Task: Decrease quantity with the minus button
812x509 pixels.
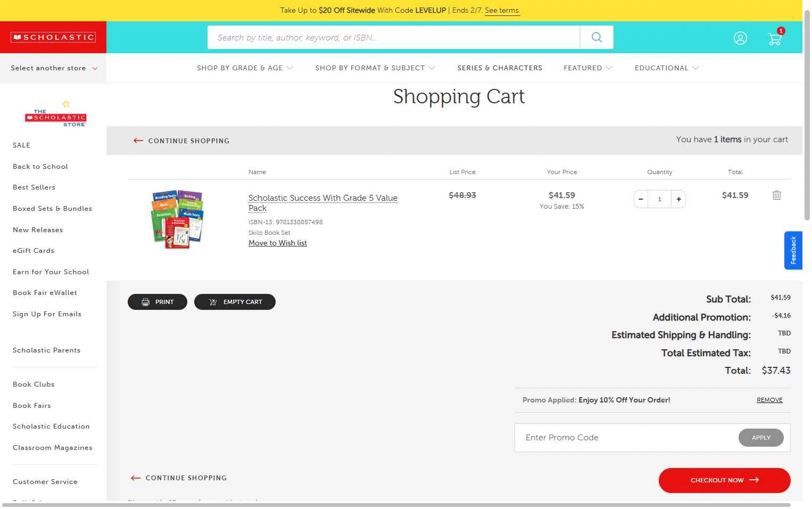Action: (641, 199)
